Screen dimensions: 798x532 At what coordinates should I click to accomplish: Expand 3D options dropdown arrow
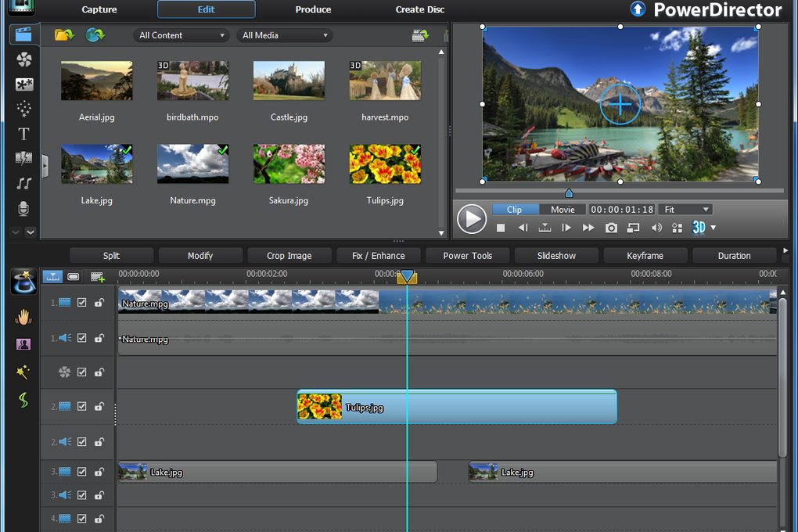(x=713, y=228)
